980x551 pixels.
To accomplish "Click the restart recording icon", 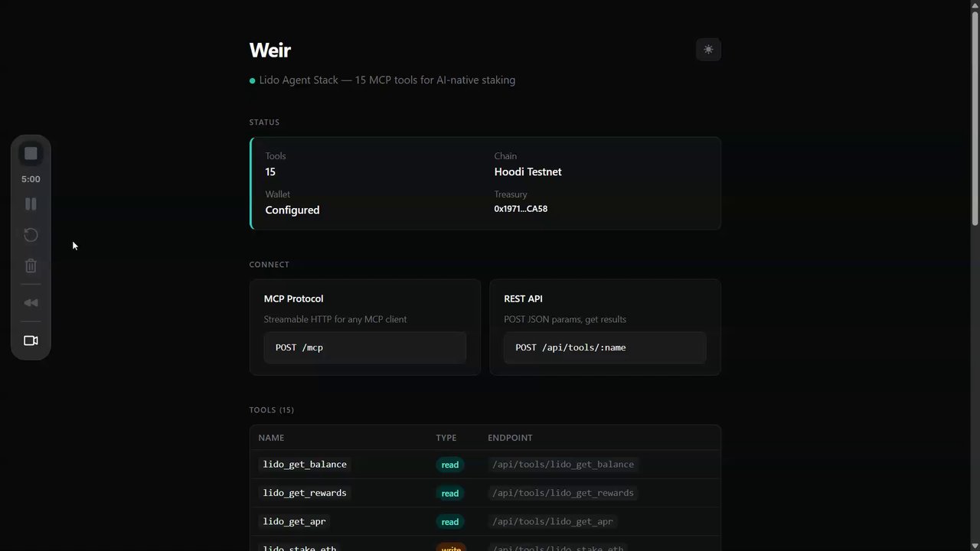I will [31, 235].
